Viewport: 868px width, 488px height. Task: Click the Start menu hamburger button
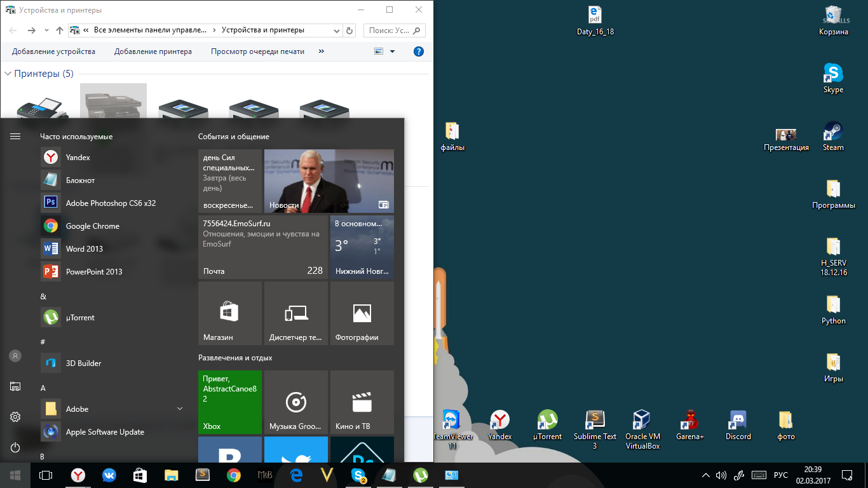coord(15,136)
